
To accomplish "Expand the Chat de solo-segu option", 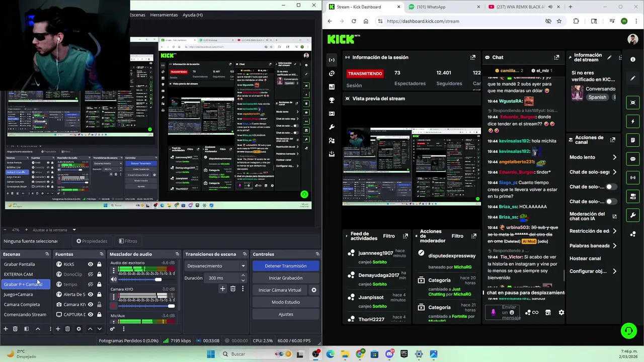I will [x=614, y=172].
